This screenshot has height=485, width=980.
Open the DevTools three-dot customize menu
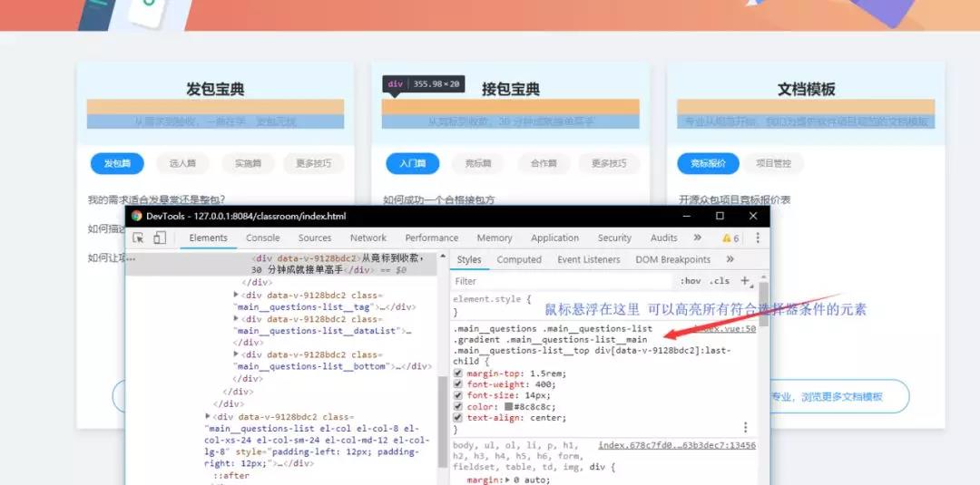click(757, 238)
